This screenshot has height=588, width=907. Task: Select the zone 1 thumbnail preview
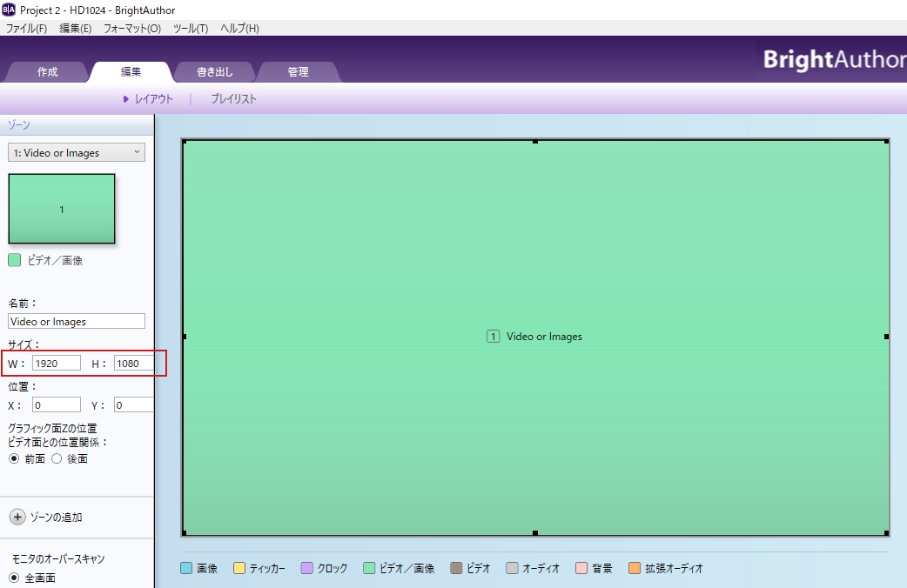(x=62, y=209)
